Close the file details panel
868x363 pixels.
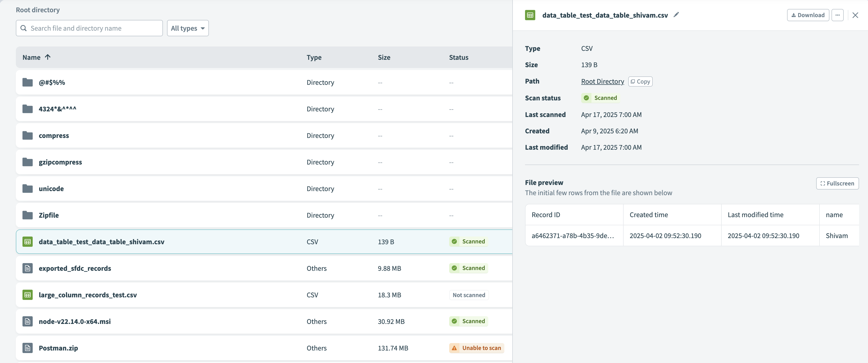click(855, 15)
